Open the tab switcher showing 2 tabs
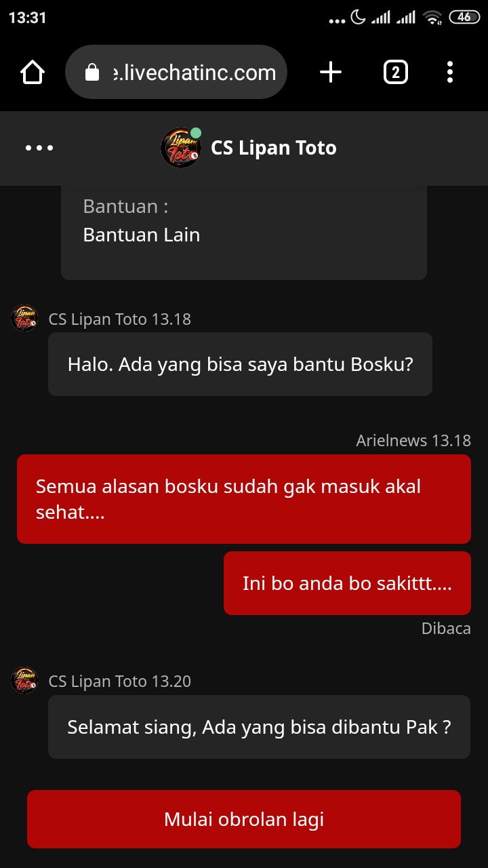This screenshot has height=868, width=488. pyautogui.click(x=396, y=72)
